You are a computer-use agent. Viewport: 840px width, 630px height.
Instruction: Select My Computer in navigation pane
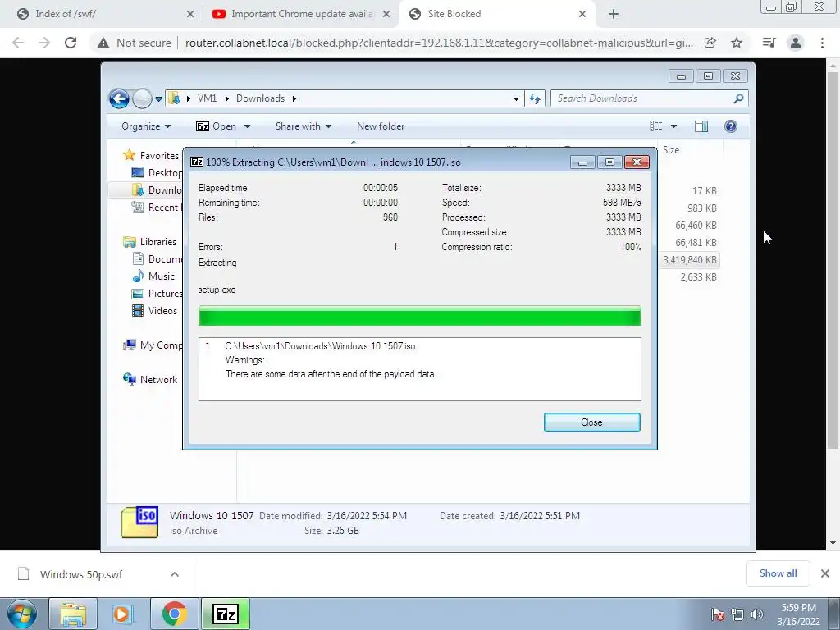[153, 345]
